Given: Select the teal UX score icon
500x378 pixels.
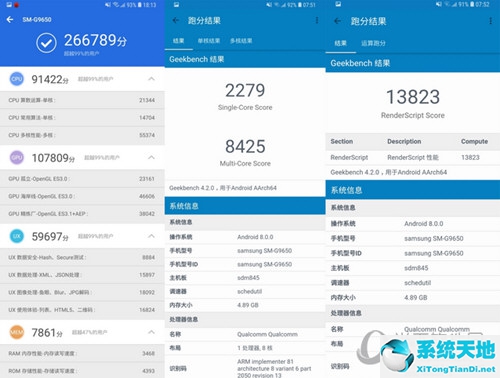Looking at the screenshot, I should (x=17, y=236).
